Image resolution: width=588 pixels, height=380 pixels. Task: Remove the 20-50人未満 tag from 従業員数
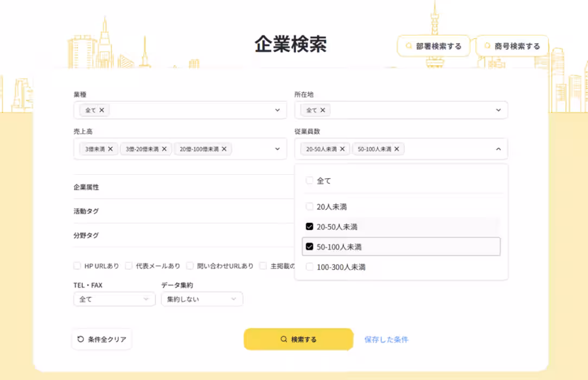pos(343,149)
